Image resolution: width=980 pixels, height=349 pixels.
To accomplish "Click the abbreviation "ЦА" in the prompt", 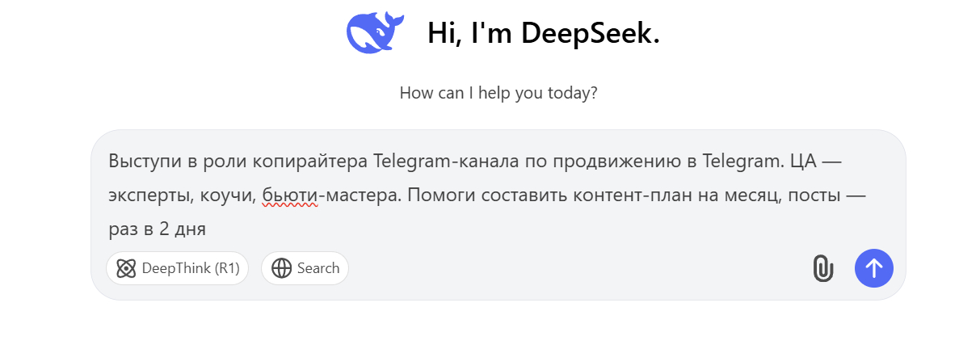I will [802, 161].
